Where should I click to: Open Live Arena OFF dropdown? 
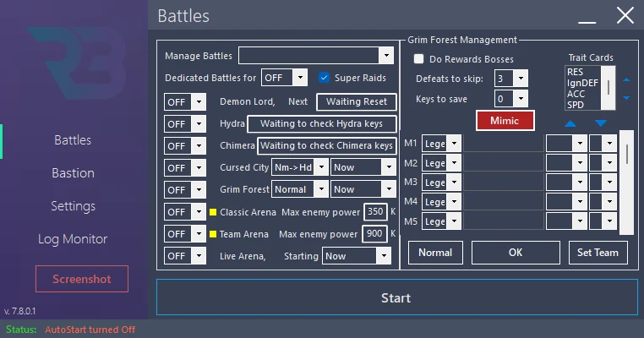click(x=185, y=256)
